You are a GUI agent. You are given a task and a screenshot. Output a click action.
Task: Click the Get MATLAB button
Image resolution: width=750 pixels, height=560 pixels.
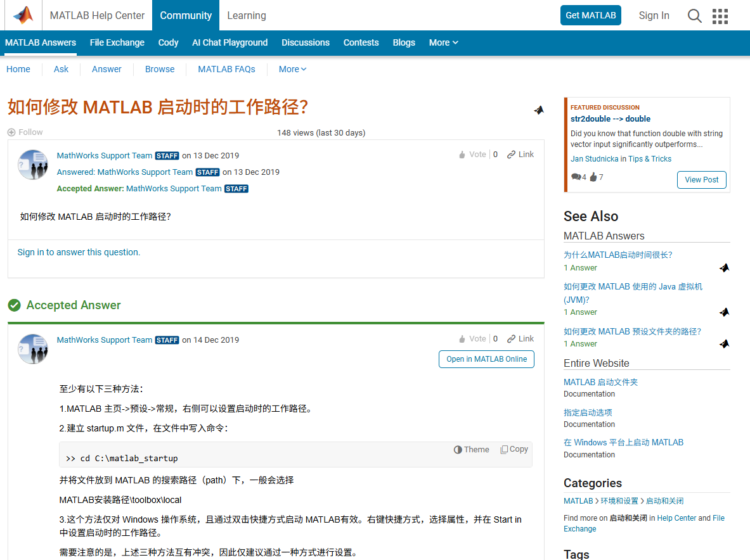pyautogui.click(x=591, y=15)
